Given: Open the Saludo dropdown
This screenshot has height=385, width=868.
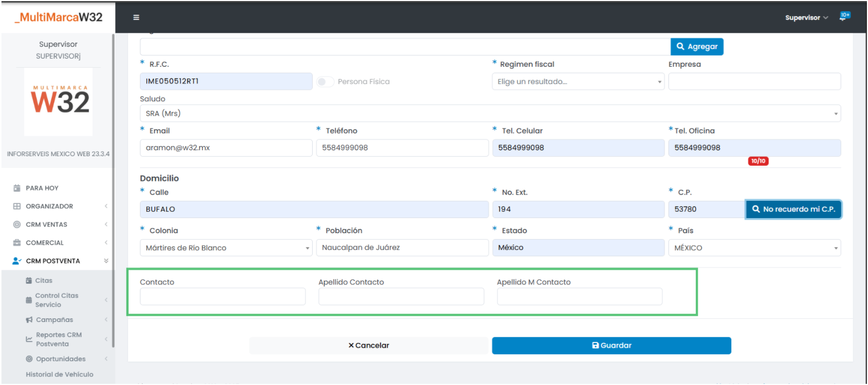Looking at the screenshot, I should 490,114.
